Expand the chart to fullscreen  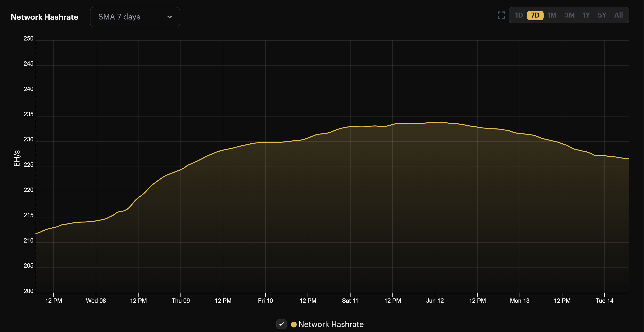(501, 16)
